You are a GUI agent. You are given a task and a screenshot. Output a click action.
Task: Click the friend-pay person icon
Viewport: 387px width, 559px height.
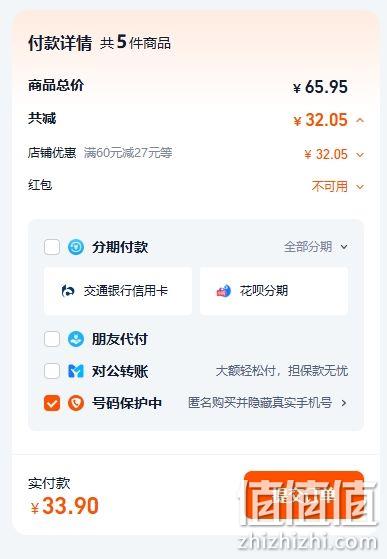click(x=76, y=339)
